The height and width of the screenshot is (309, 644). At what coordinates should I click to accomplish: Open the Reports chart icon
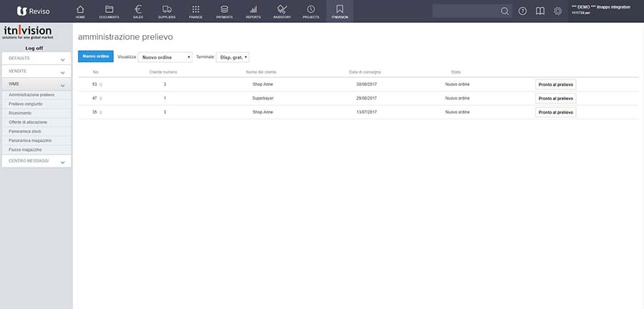coord(253,11)
